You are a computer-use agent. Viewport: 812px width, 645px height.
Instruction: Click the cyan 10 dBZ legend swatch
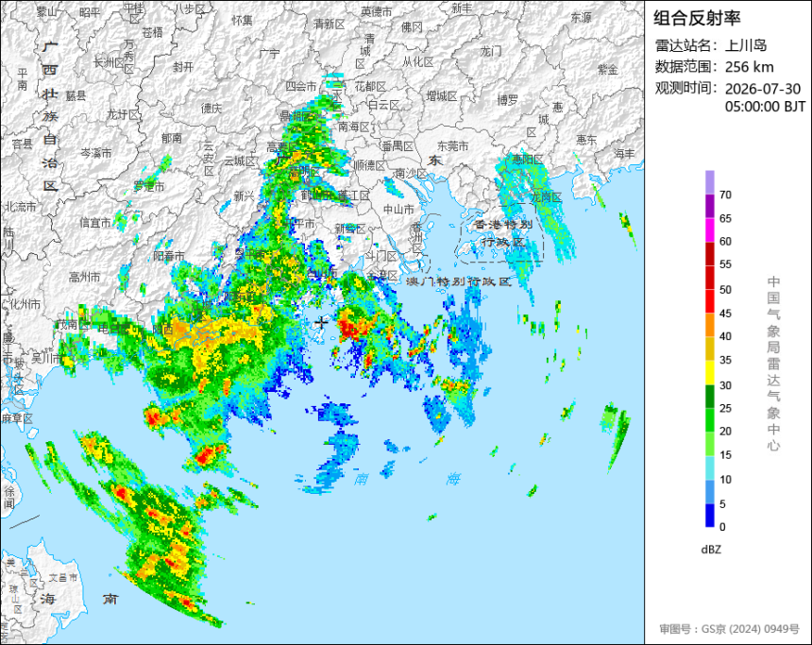[x=709, y=467]
